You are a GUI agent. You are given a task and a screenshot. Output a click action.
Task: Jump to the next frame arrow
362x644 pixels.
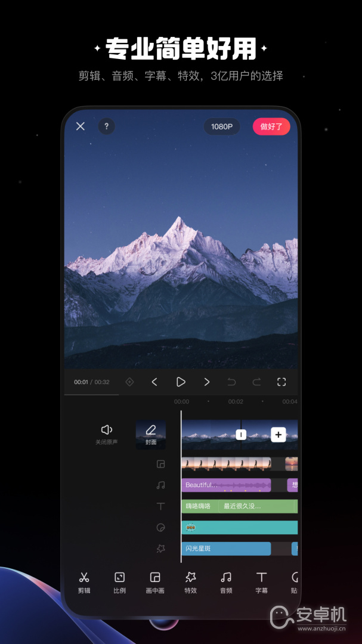(x=207, y=382)
